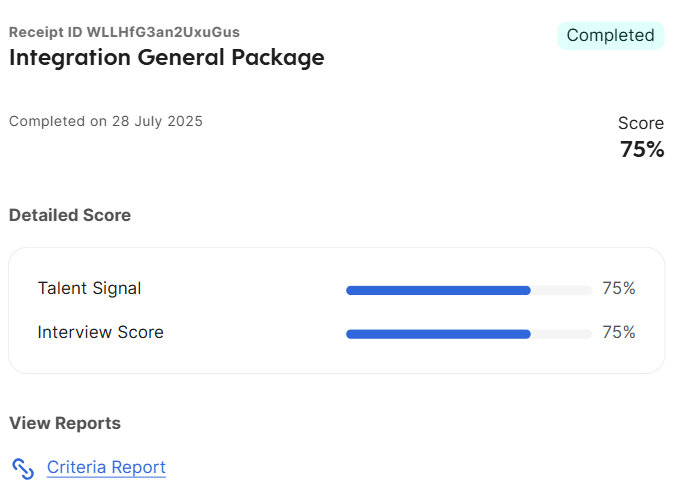Click the word Receipt ID in header
The width and height of the screenshot is (673, 491).
tap(45, 32)
